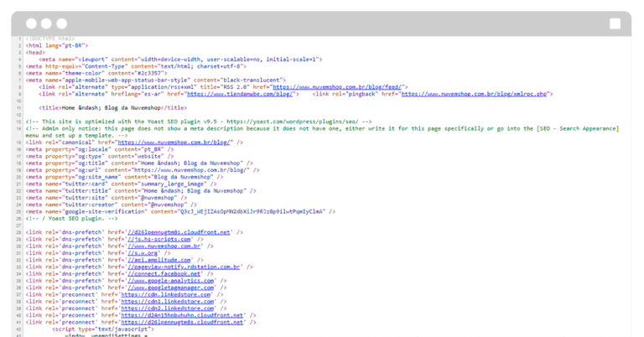Open the d24n15hnbwhuhn.cloudfront.net link
Image resolution: width=644 pixels, height=337 pixels.
tap(182, 315)
